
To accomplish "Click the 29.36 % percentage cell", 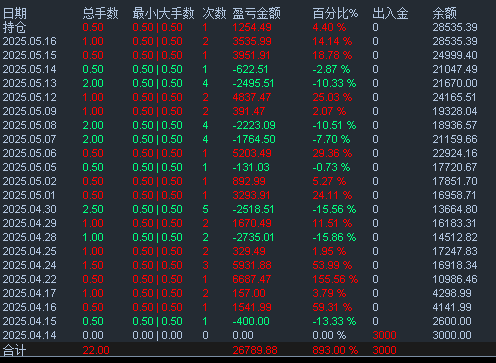I will click(x=332, y=153).
